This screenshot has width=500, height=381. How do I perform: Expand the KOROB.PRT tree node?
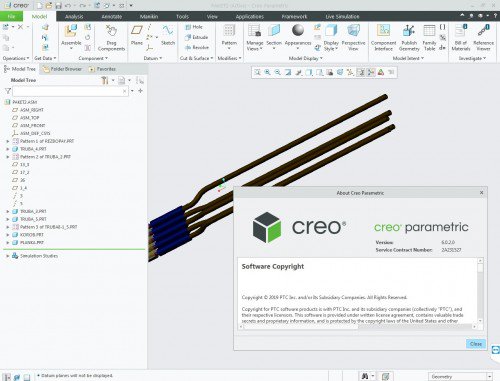8,235
